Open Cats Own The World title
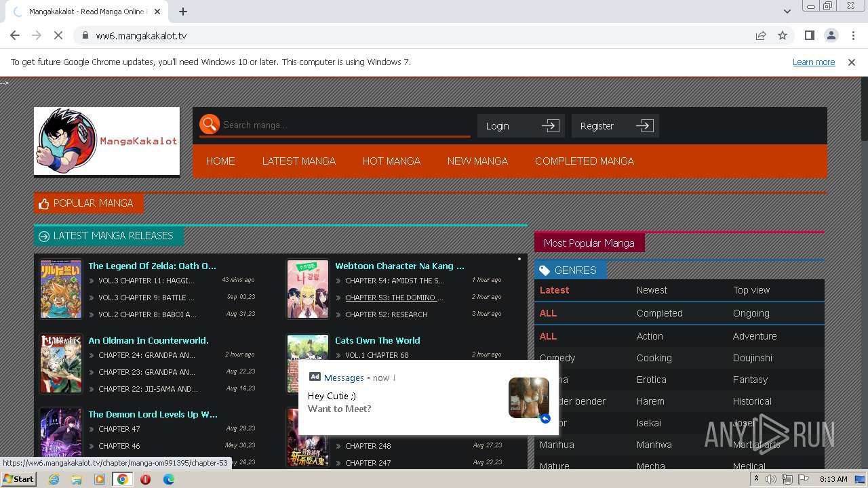 (x=378, y=340)
